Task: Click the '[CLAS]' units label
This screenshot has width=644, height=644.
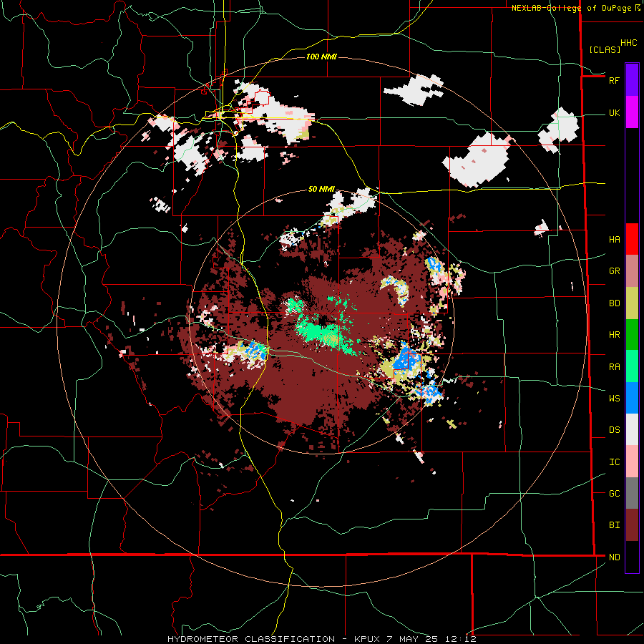Action: click(x=605, y=50)
